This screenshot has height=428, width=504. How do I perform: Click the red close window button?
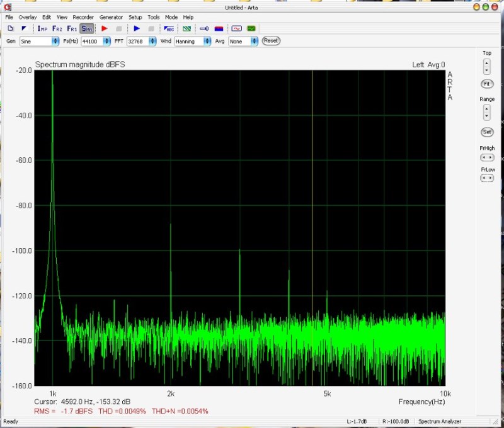pos(495,7)
